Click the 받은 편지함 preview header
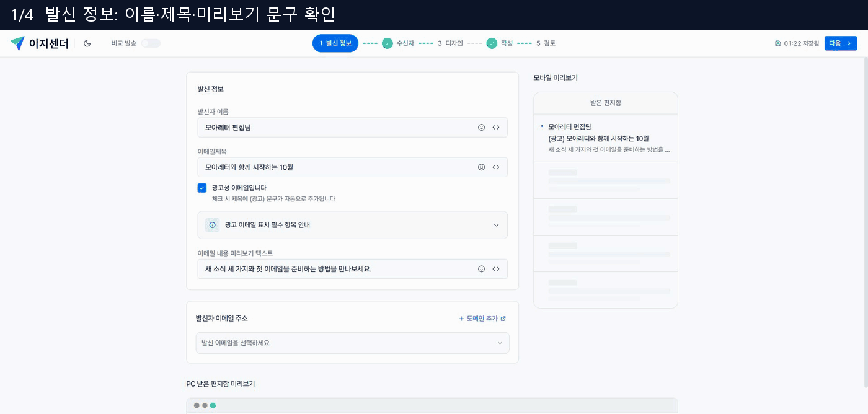The image size is (868, 414). (x=606, y=103)
